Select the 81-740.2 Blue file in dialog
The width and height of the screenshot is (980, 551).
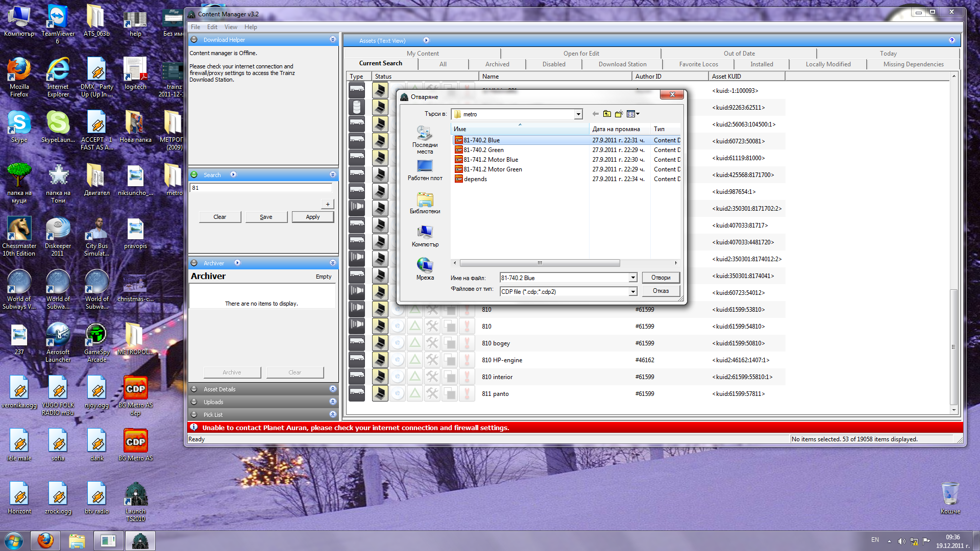click(x=481, y=139)
